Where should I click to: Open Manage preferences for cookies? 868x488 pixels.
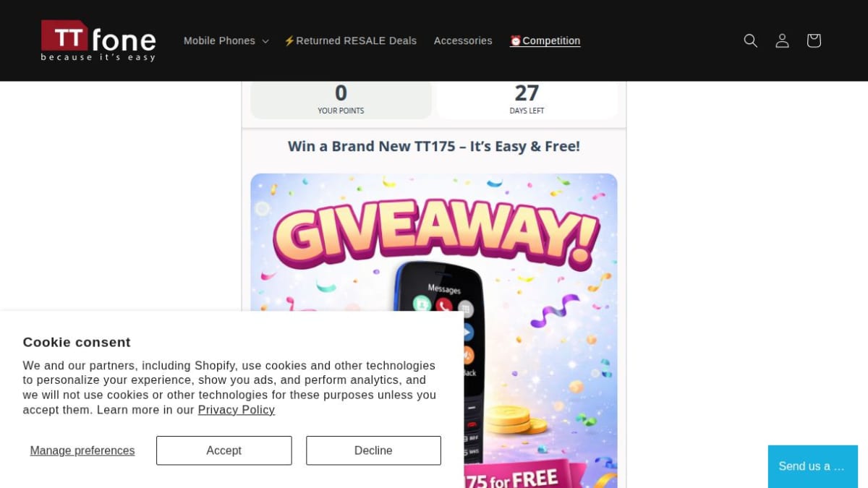82,450
